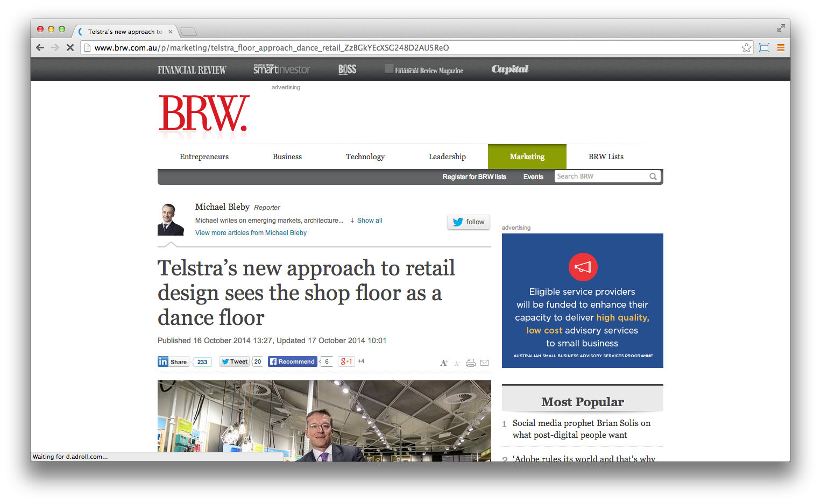This screenshot has height=504, width=821.
Task: Open the blue advisory services advertisement
Action: tap(583, 301)
